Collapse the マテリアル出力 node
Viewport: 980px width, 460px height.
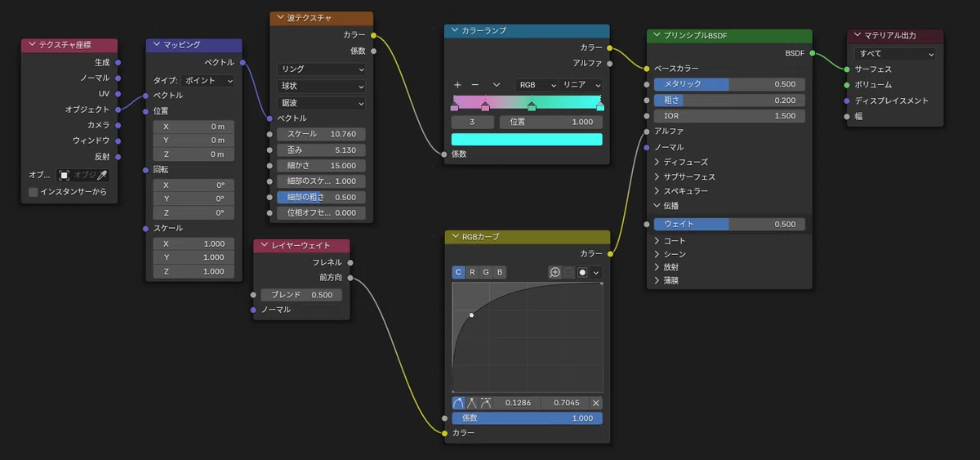pos(857,35)
